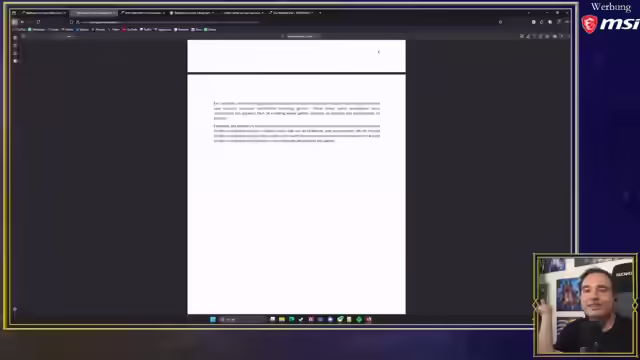Click the page number field in PDF toolbar
Image resolution: width=640 pixels, height=360 pixels.
(x=300, y=36)
